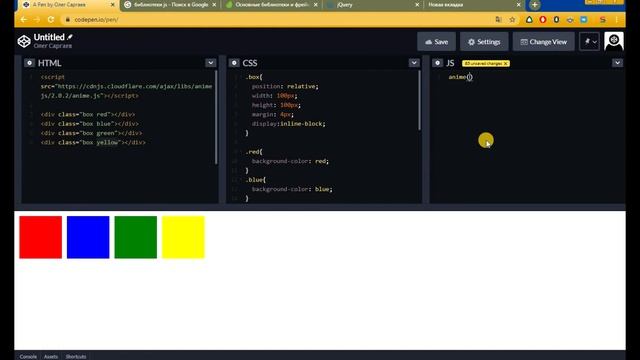Open the Shortcuts panel

click(76, 356)
